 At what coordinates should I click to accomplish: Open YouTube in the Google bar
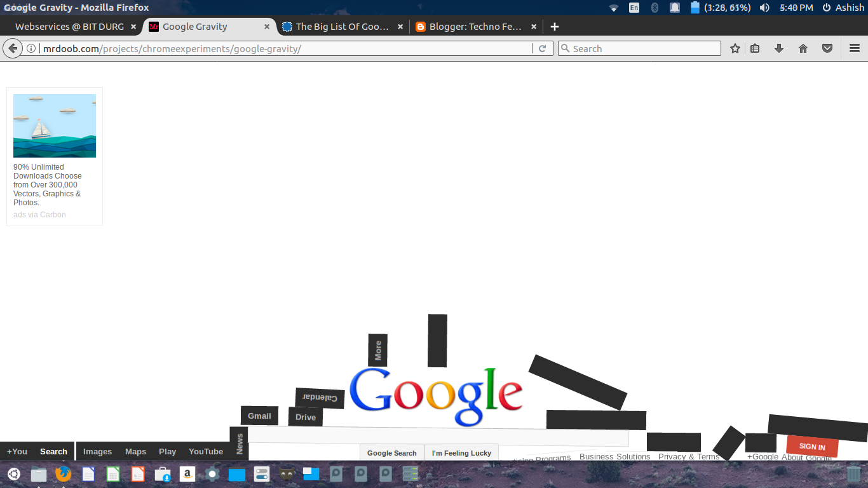206,451
